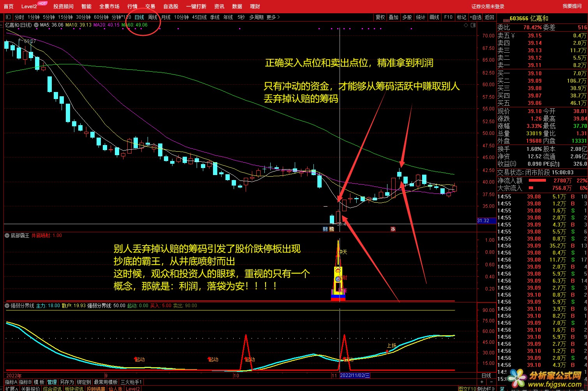Open the 自选股 menu

[x=171, y=6]
